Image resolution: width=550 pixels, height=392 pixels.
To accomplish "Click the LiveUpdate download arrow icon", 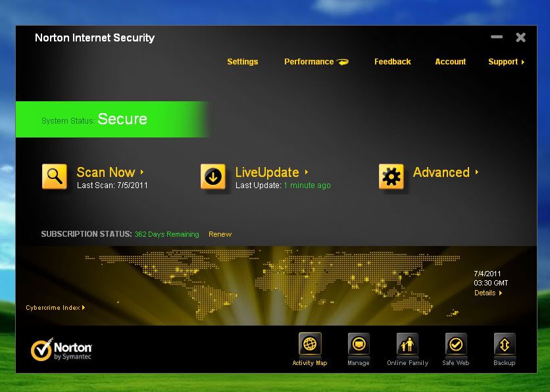I will [213, 176].
